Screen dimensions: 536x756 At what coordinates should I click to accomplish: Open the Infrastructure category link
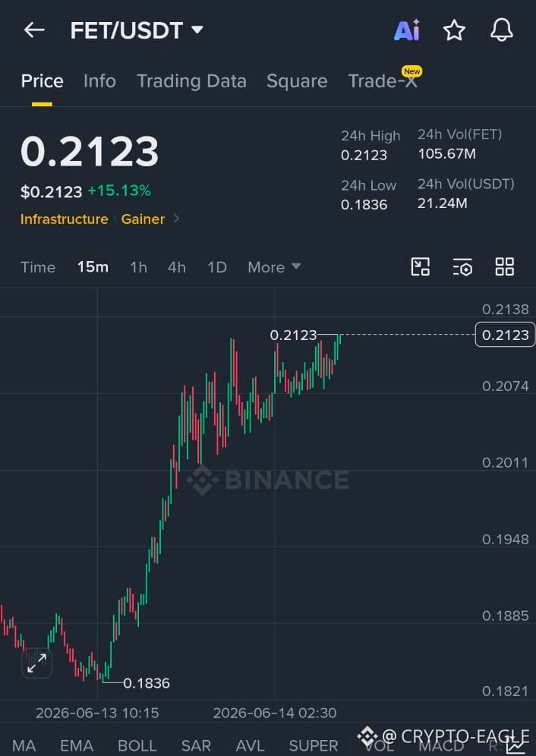pyautogui.click(x=65, y=219)
